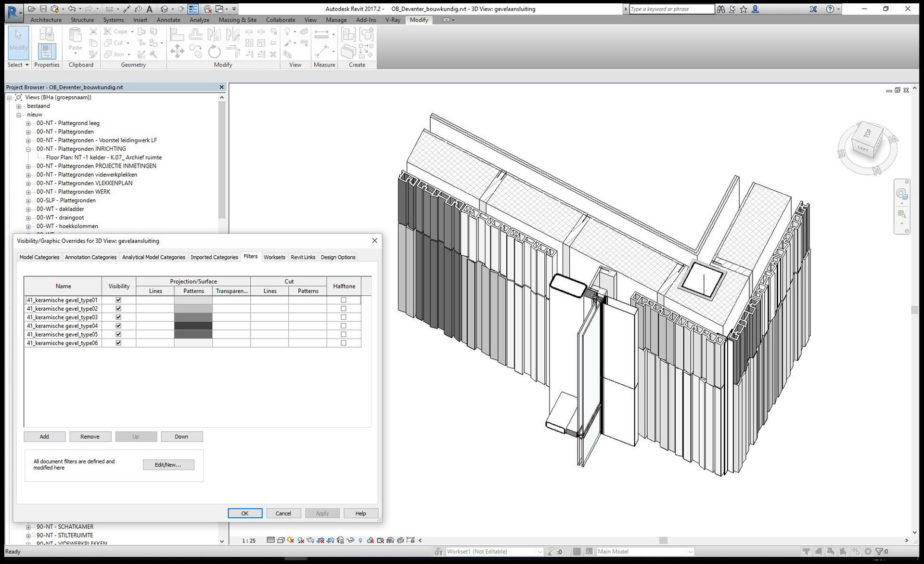
Task: Click the Thin Lines icon in Quick Access toolbar
Action: pos(193,9)
